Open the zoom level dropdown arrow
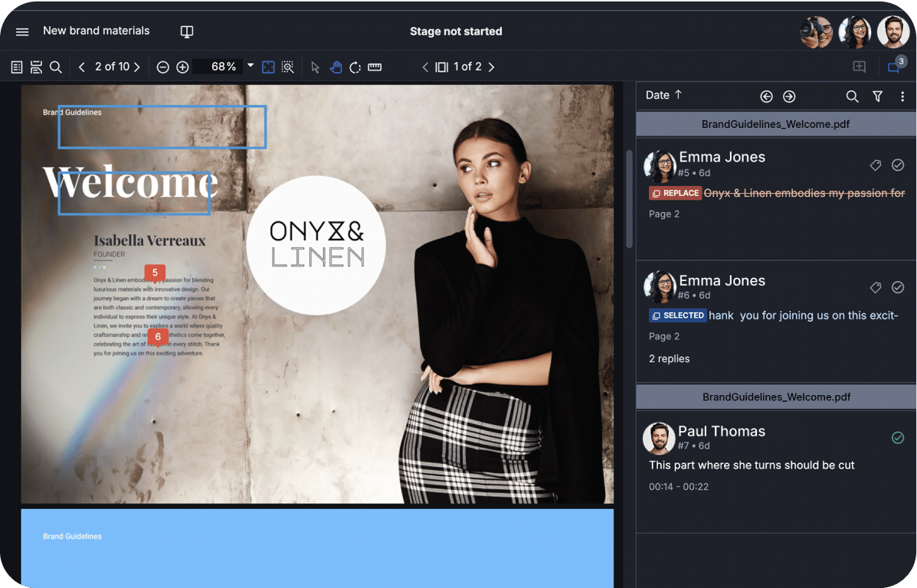 (251, 66)
